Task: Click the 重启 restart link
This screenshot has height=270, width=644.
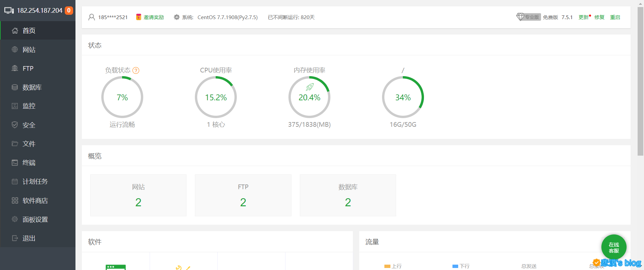Action: click(615, 17)
